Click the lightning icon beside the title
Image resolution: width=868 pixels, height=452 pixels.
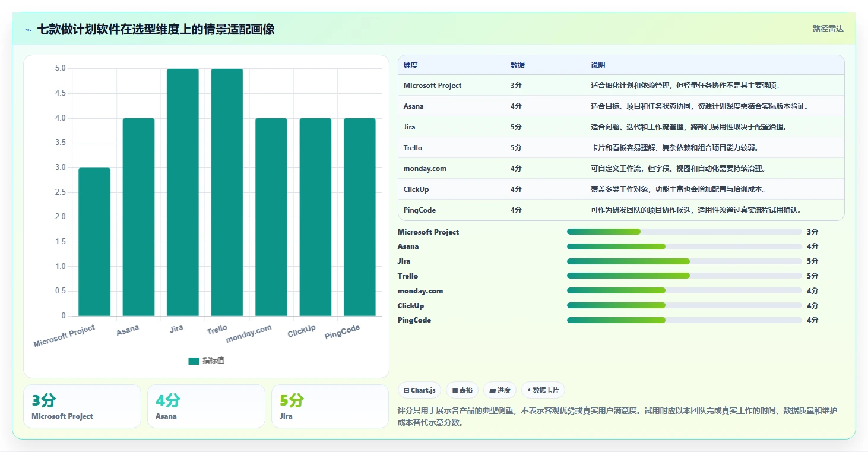point(28,30)
